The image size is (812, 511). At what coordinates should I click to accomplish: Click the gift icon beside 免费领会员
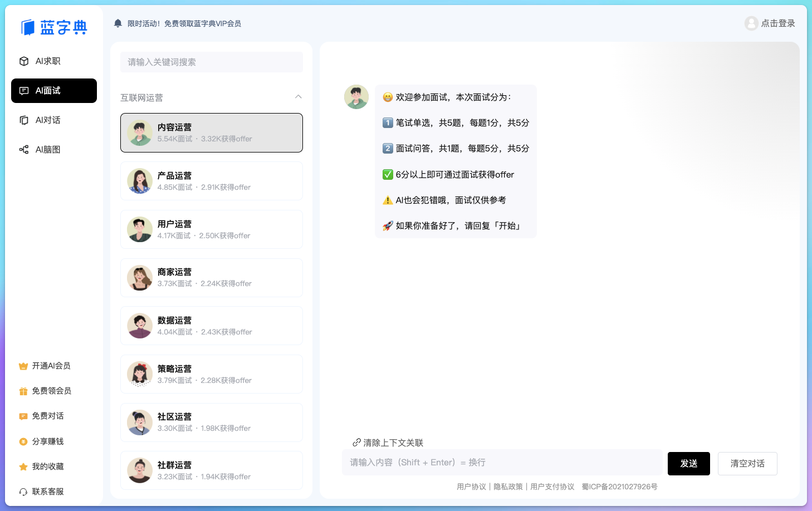23,391
